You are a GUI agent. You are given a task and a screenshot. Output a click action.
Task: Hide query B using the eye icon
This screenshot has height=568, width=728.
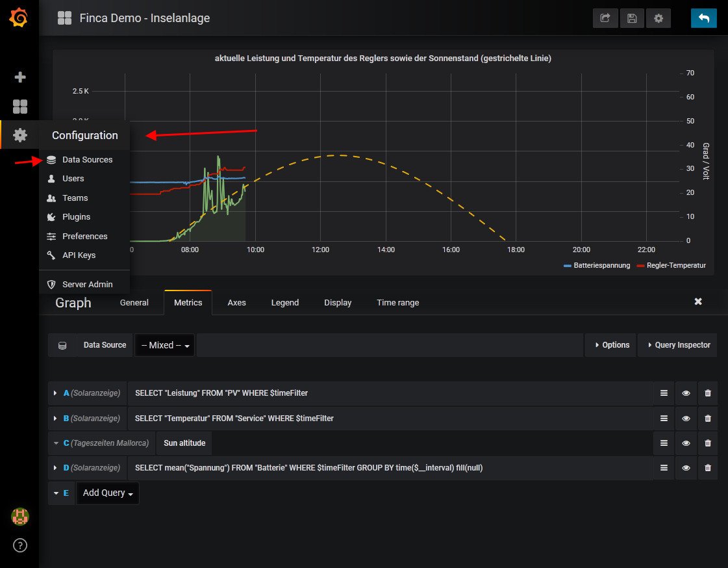[x=686, y=419]
